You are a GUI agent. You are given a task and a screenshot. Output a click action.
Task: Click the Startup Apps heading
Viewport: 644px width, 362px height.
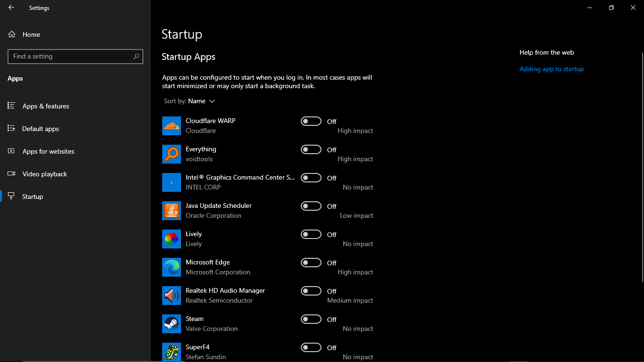(x=189, y=57)
